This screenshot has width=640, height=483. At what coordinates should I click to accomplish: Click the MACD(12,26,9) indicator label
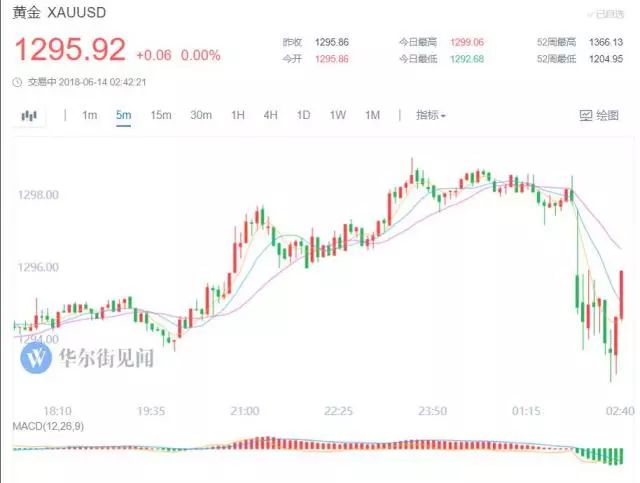click(48, 427)
